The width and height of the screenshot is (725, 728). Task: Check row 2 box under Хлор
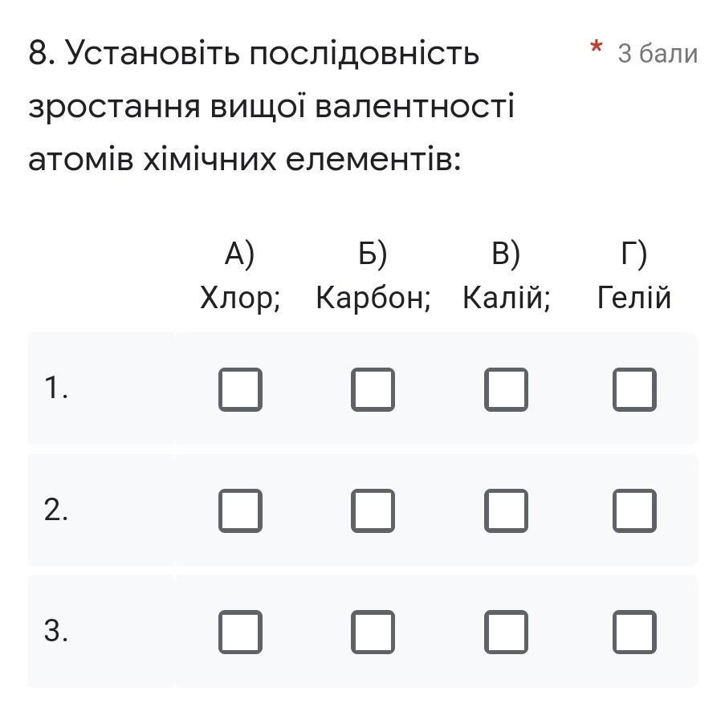coord(240,510)
